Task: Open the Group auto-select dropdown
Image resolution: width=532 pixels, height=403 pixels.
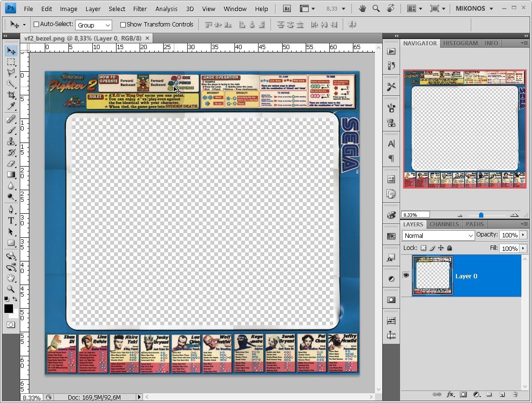Action: (x=93, y=25)
